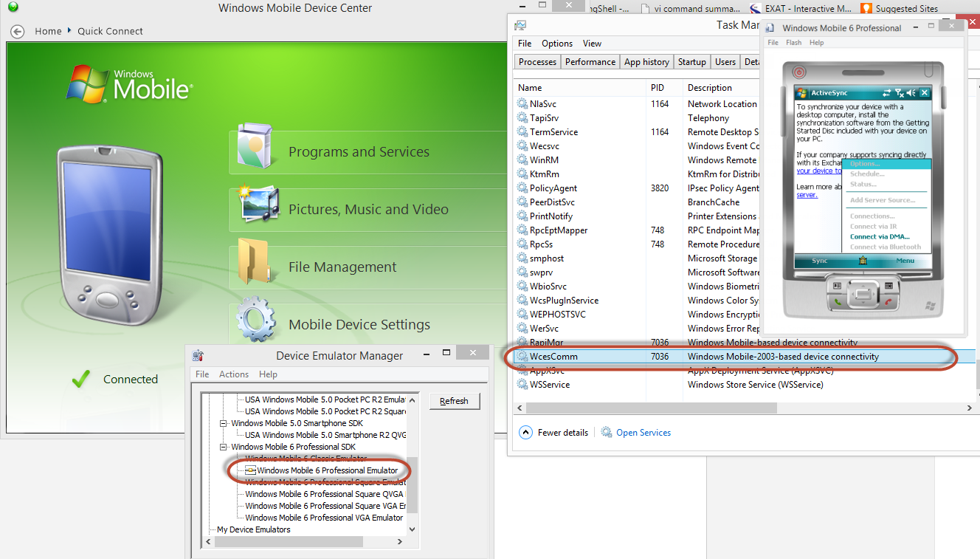This screenshot has width=980, height=559.
Task: Click the Task Manager title bar icon
Action: click(520, 25)
